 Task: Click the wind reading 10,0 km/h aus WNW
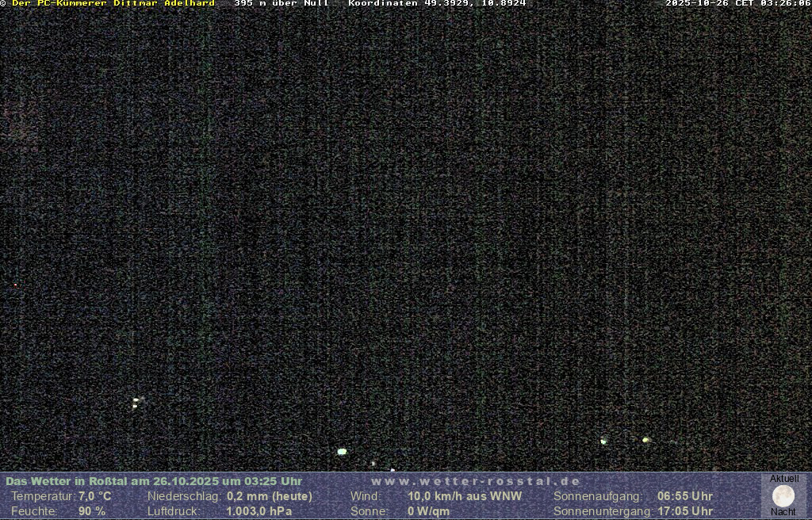(x=454, y=496)
